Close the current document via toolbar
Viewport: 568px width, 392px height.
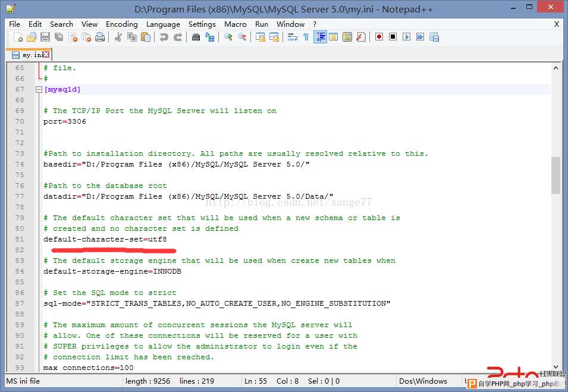73,37
